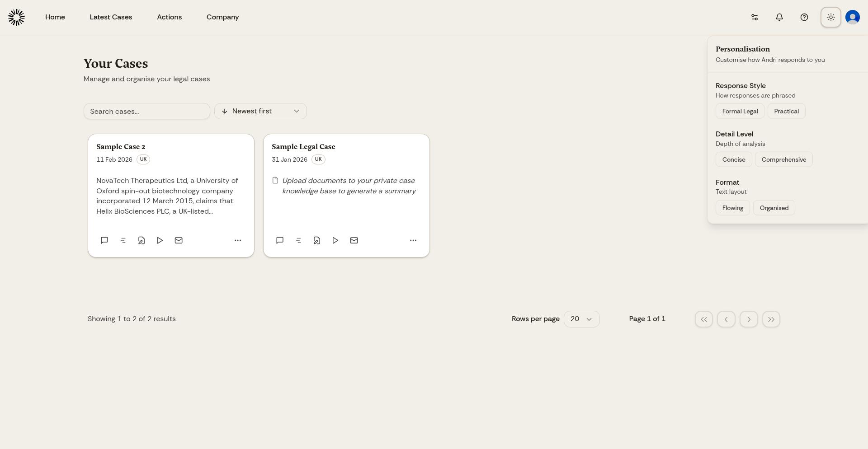Change the rows per page dropdown

pyautogui.click(x=581, y=319)
